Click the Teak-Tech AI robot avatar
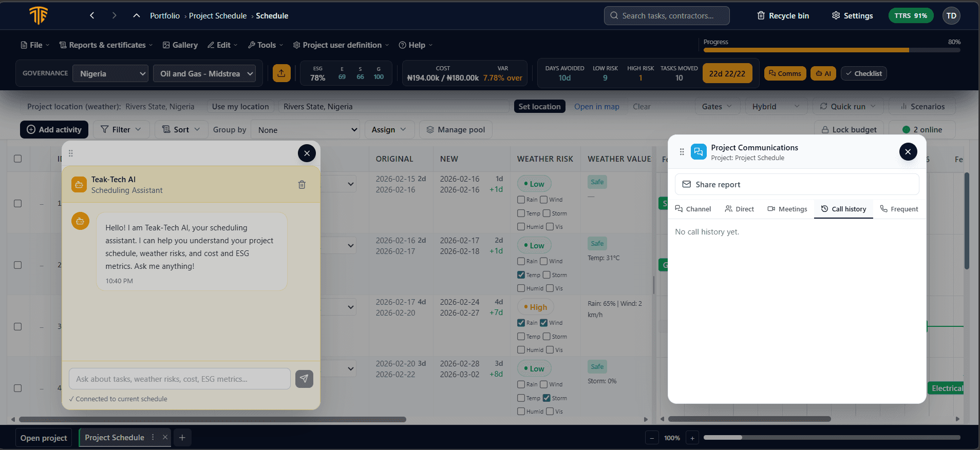The height and width of the screenshot is (450, 980). pyautogui.click(x=79, y=185)
